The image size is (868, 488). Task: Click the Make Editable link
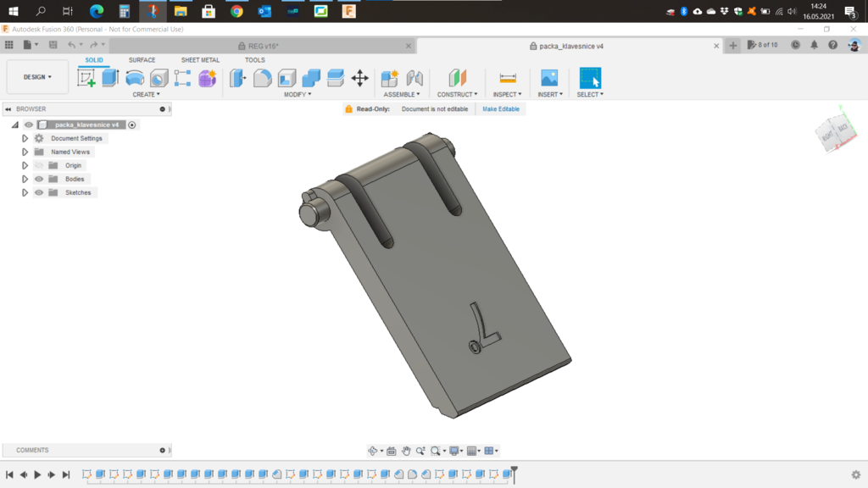coord(501,109)
